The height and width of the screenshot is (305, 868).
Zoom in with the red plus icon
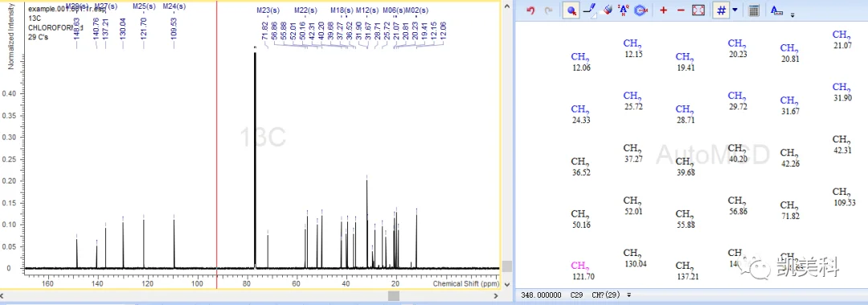[663, 10]
